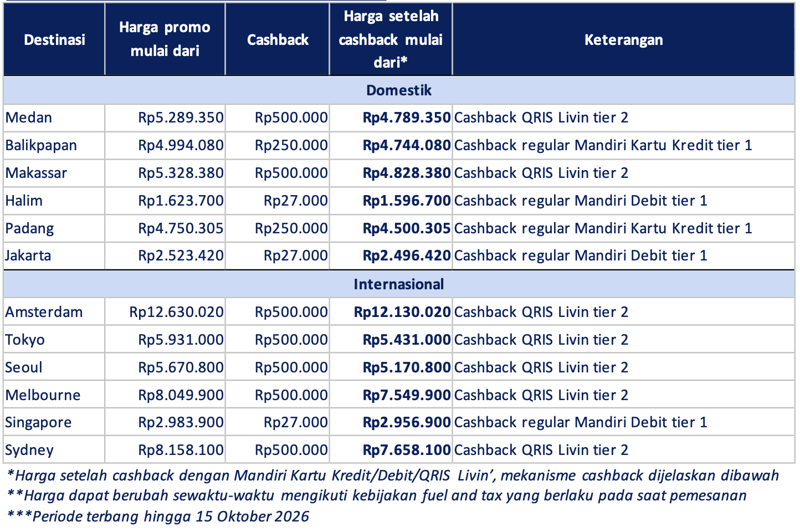Click Melbourne's promo price Rp8.049.900

click(181, 395)
